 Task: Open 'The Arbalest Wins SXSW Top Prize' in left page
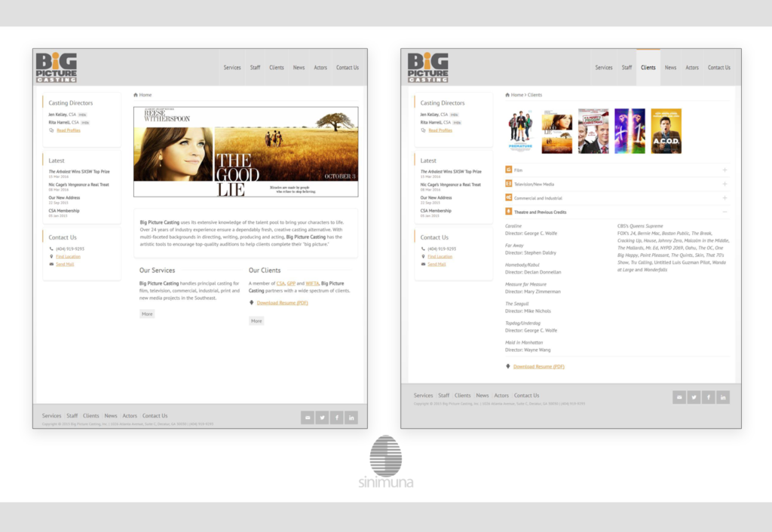(79, 172)
